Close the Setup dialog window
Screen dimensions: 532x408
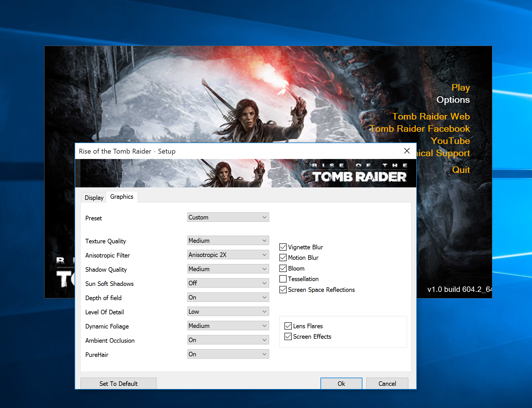407,151
